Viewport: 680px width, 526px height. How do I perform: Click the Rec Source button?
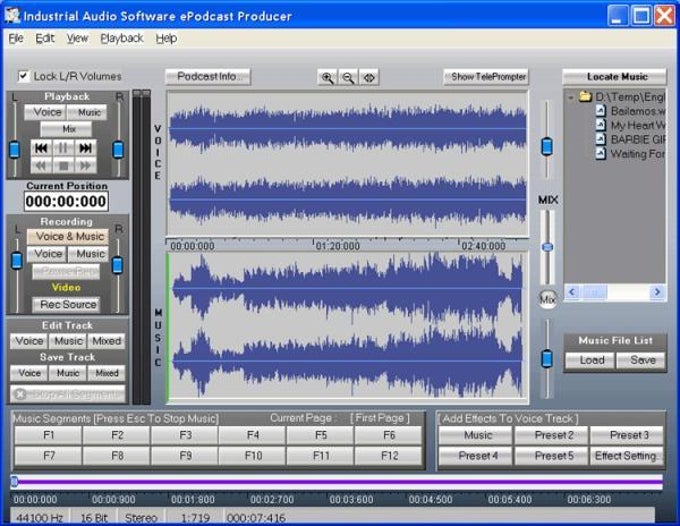pyautogui.click(x=66, y=304)
